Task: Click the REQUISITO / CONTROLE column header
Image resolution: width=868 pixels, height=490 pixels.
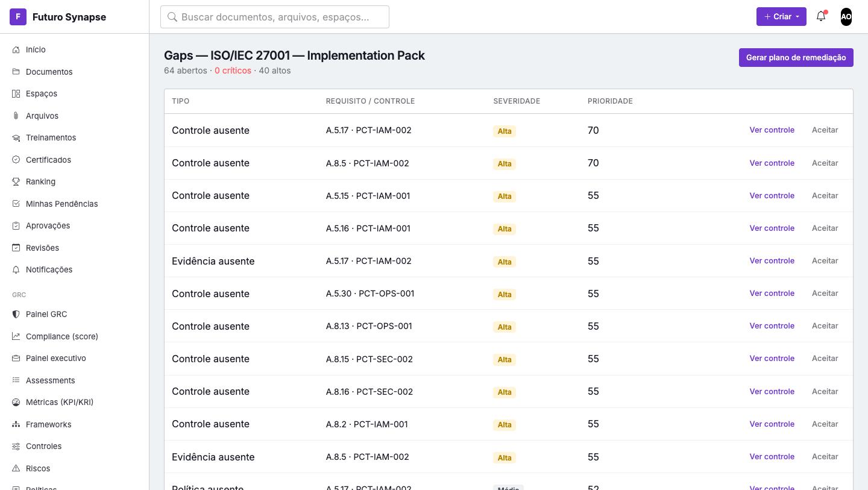Action: 370,101
